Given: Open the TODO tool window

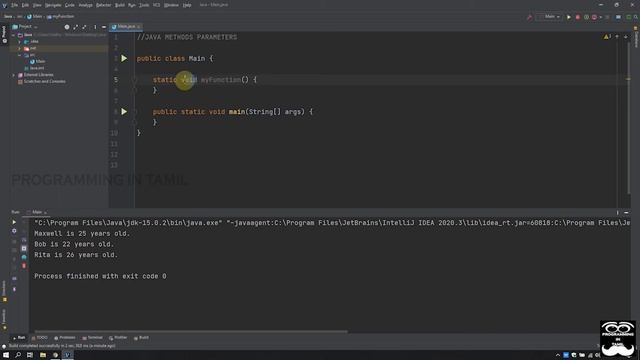Looking at the screenshot, I should pyautogui.click(x=40, y=338).
